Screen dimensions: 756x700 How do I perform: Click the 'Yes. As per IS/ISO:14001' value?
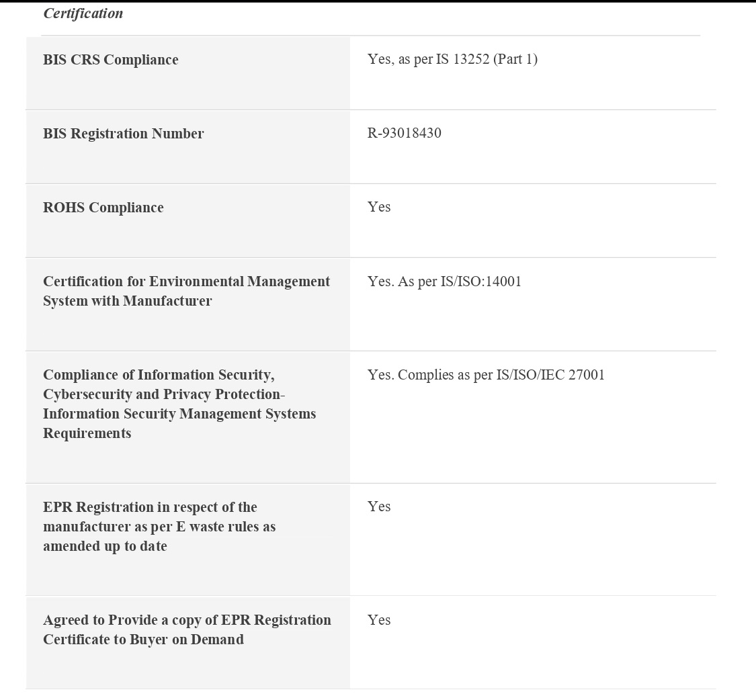(444, 281)
